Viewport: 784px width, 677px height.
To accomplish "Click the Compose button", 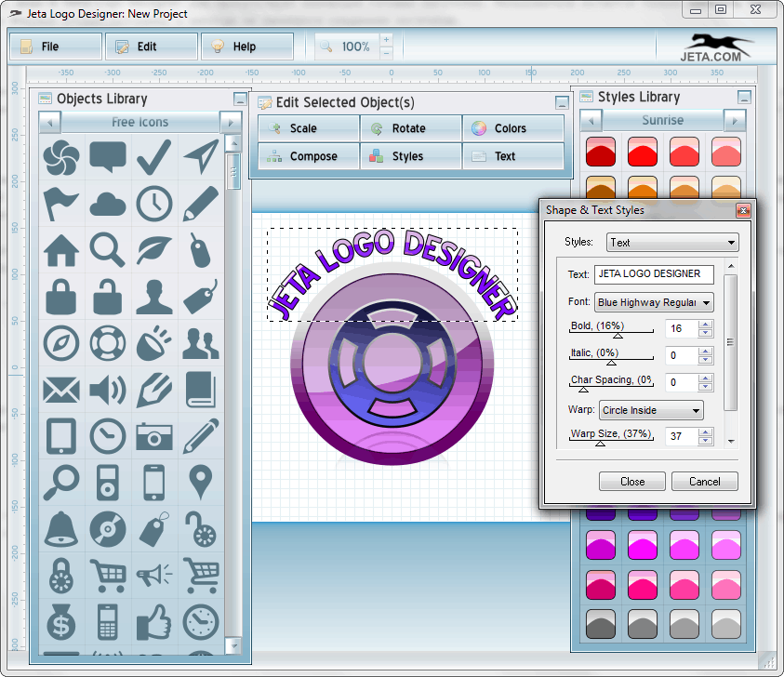I will coord(309,156).
